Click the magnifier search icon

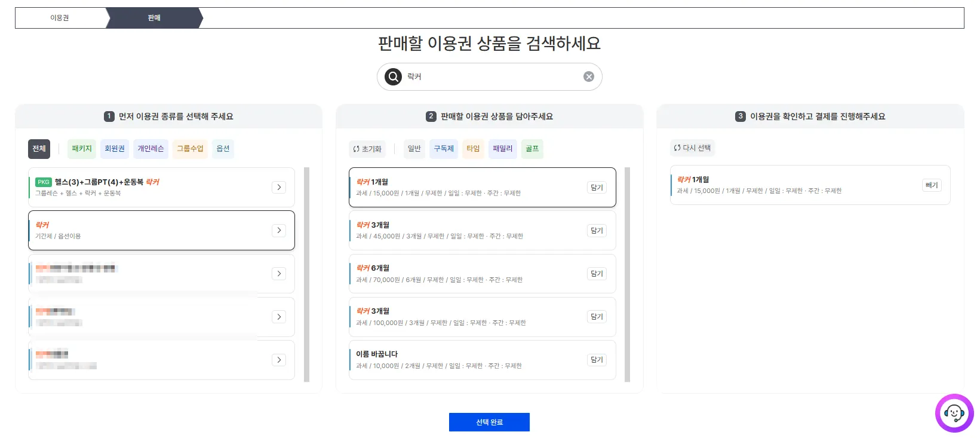393,77
